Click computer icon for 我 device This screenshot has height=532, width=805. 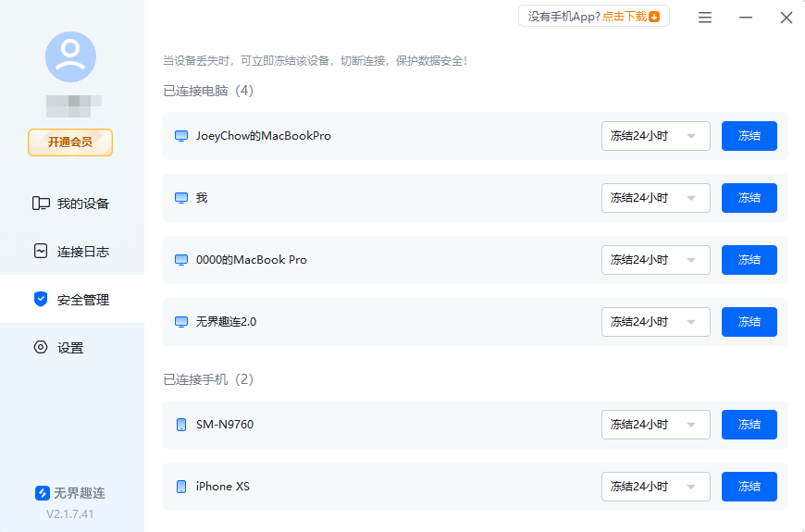(181, 198)
